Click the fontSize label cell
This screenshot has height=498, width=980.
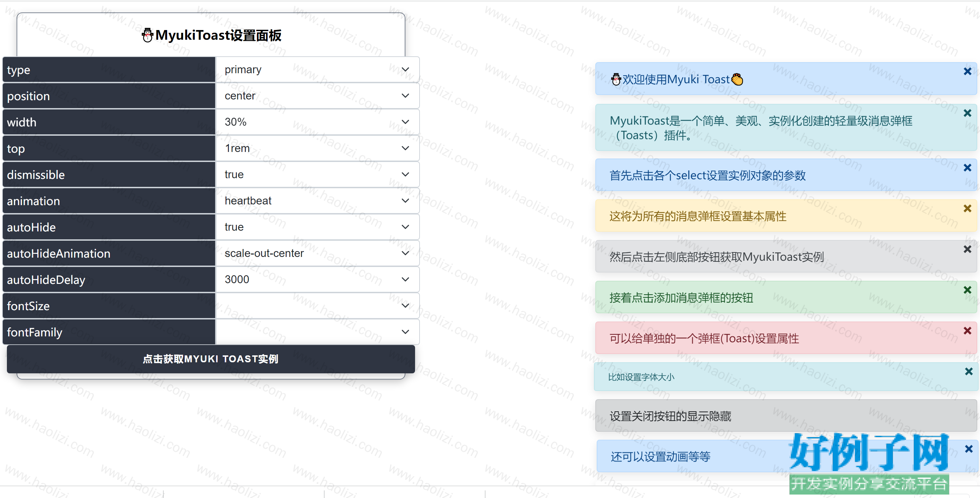[109, 306]
